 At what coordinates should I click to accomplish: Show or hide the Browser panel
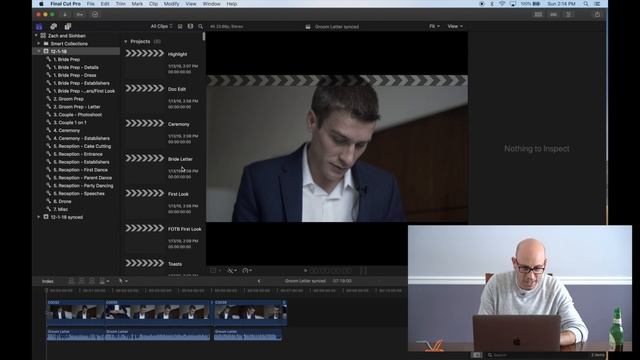pos(538,14)
